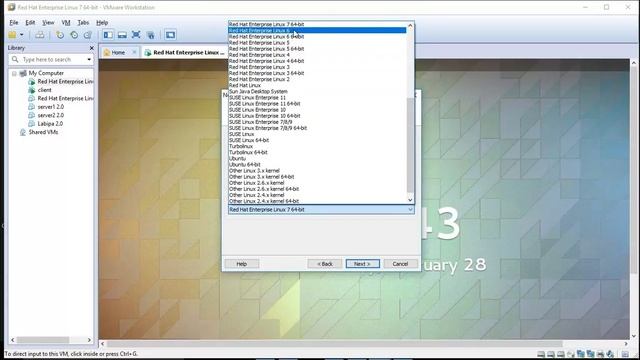Click the Next > button
Viewport: 640px width, 360px height.
coord(362,264)
